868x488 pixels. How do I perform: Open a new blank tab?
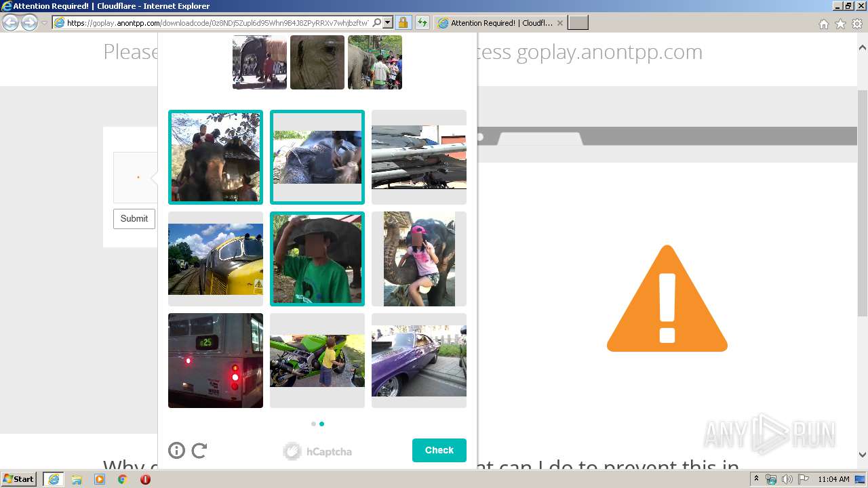tap(578, 23)
